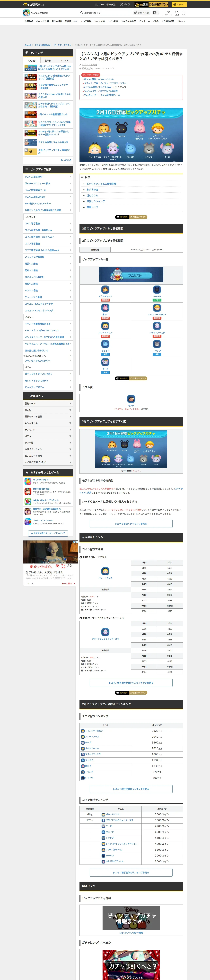Switch to the 人気記事 ranking tab
This screenshot has width=210, height=980.
[32, 60]
